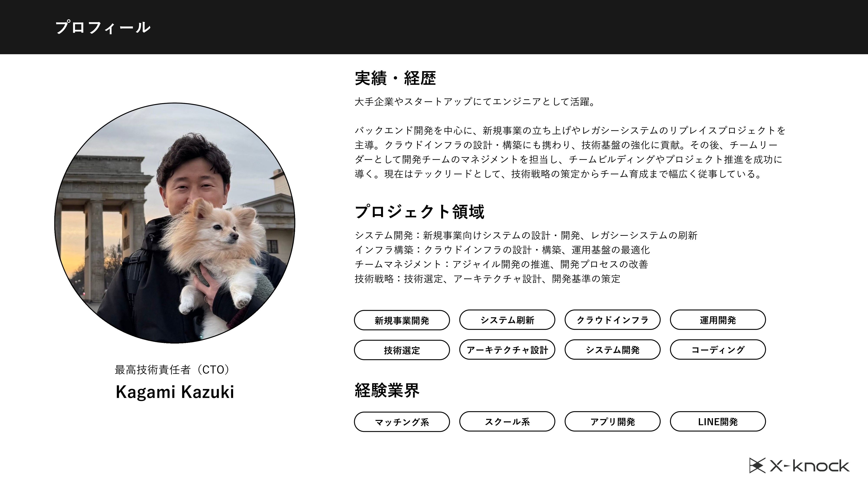Click the 経験業界 section heading
Viewport: 868px width, 488px height.
(387, 390)
